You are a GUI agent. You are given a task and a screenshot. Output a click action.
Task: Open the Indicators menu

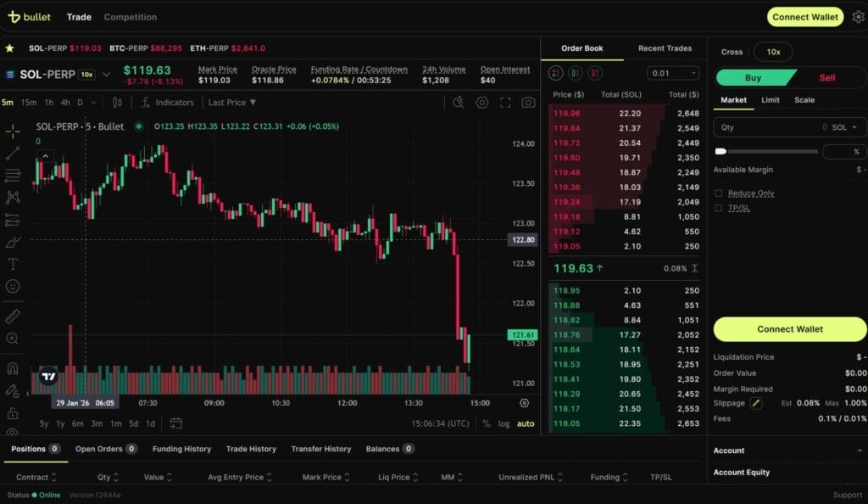167,103
